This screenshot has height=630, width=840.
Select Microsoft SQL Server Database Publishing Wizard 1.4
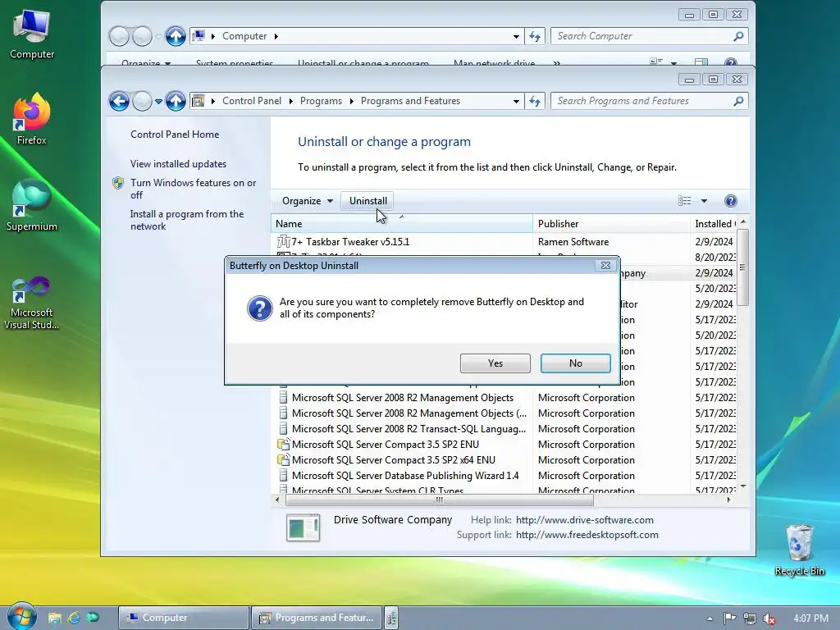click(405, 476)
